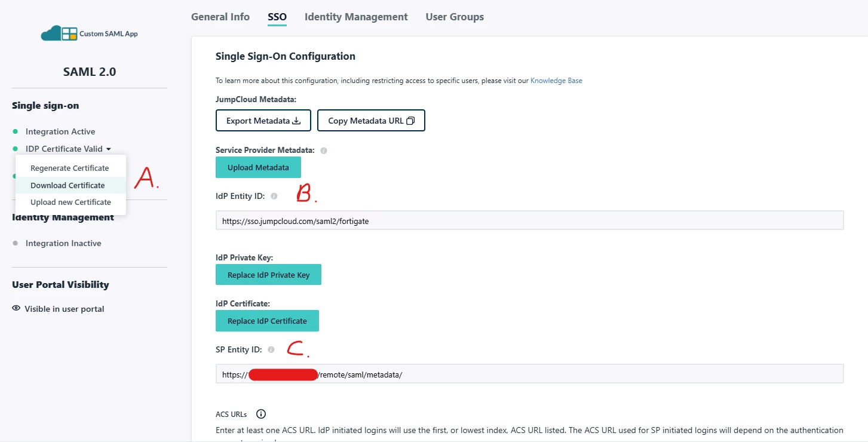
Task: Expand the IDP Certificate Valid dropdown arrow
Action: coord(109,149)
